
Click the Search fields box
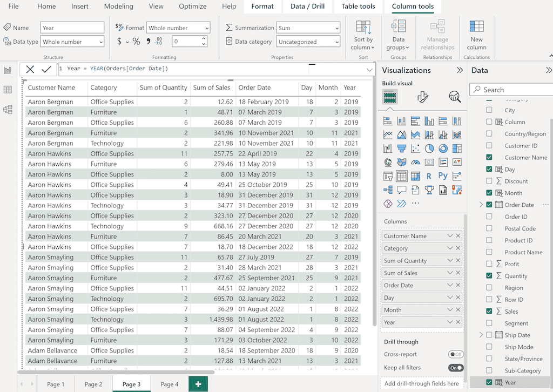coord(513,90)
